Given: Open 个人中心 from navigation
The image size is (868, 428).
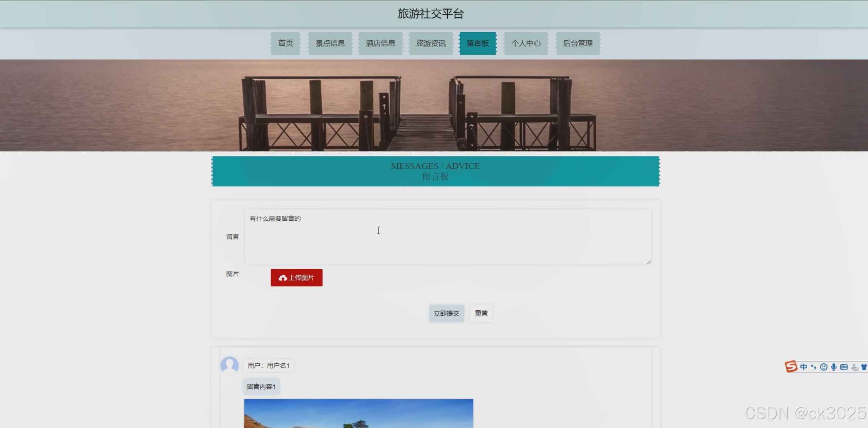Looking at the screenshot, I should click(526, 43).
